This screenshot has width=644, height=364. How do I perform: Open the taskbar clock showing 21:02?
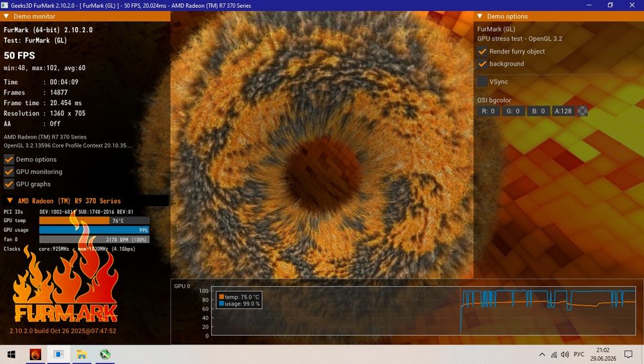603,354
